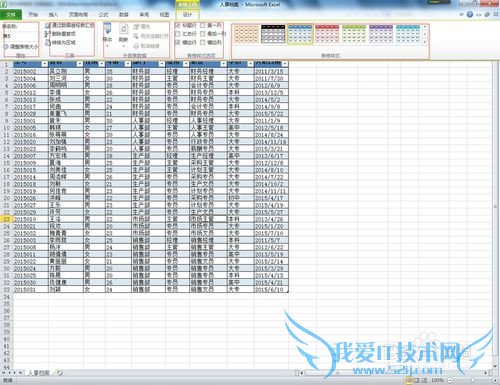The width and height of the screenshot is (500, 385).
Task: Open filter dropdown of column B header
Action: (80, 64)
